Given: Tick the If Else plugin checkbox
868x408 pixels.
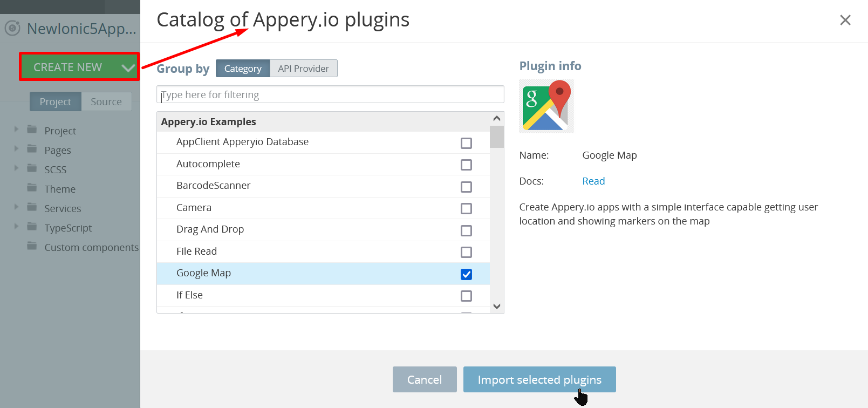Looking at the screenshot, I should coord(466,296).
